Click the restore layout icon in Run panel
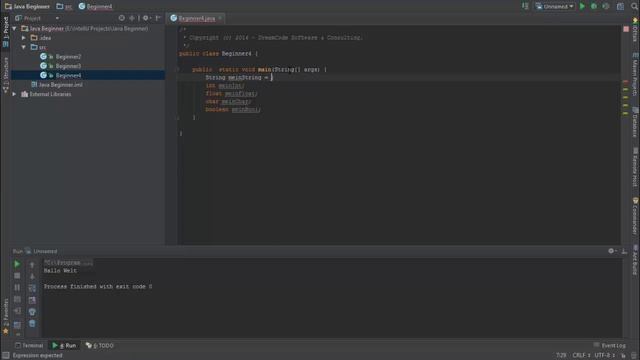 click(17, 325)
